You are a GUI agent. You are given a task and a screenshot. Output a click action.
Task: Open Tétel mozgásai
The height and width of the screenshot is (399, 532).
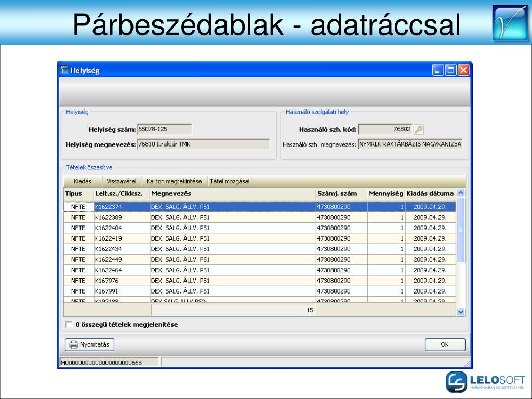pyautogui.click(x=230, y=181)
